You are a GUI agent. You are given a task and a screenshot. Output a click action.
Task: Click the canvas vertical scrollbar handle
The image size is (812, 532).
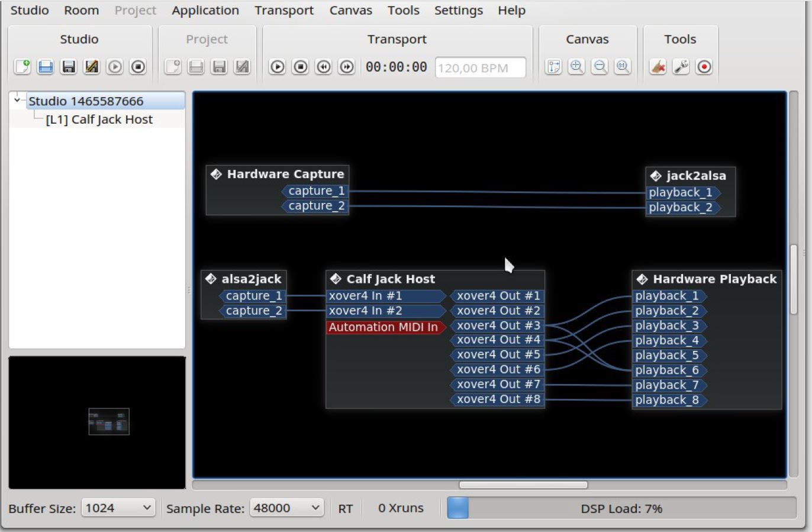pyautogui.click(x=794, y=280)
